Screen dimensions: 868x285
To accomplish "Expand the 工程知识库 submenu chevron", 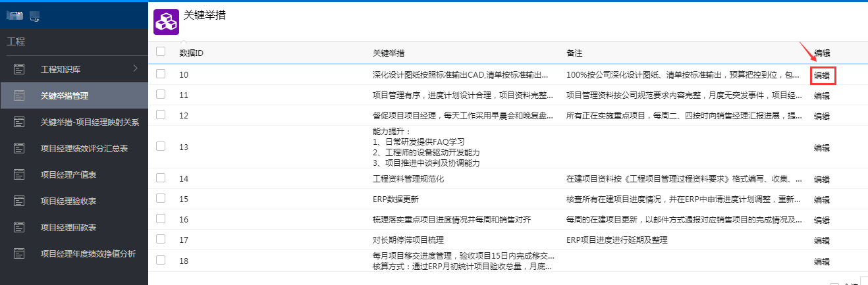I will [x=135, y=68].
